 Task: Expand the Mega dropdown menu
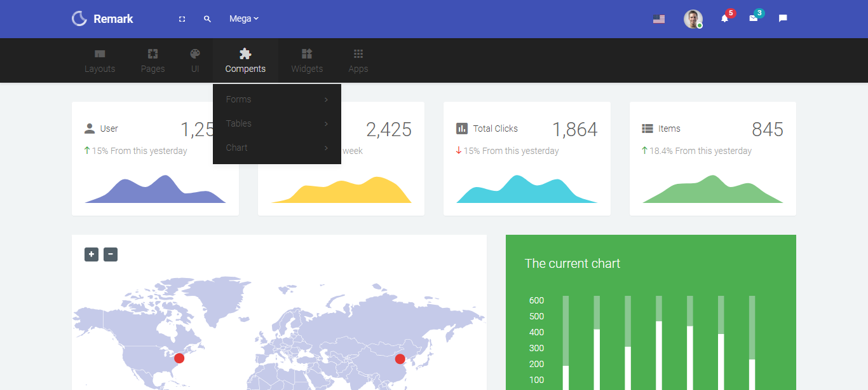(244, 19)
